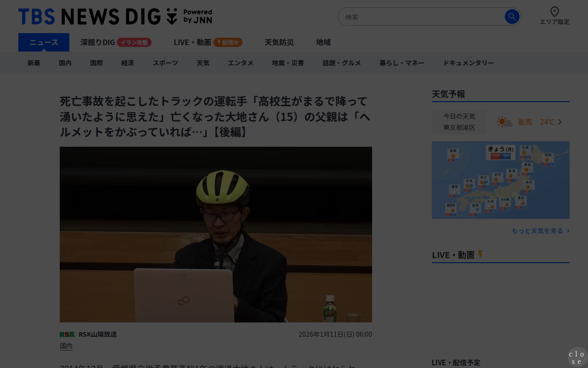
Task: Go to 国際 news category
Action: [x=96, y=63]
